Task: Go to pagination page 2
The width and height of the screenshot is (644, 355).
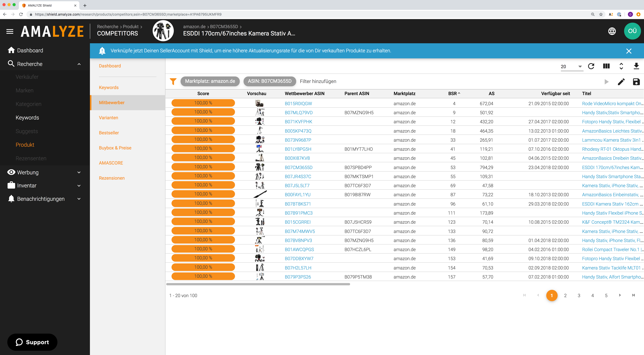Action: (x=565, y=295)
